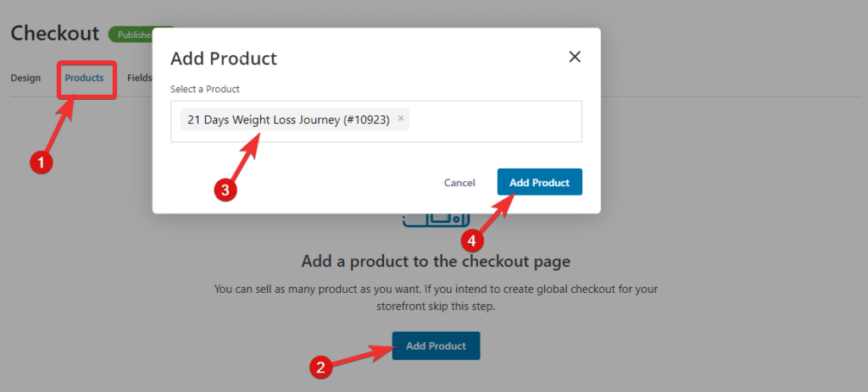Click the Add Product button under the page description
868x392 pixels.
[x=436, y=346]
